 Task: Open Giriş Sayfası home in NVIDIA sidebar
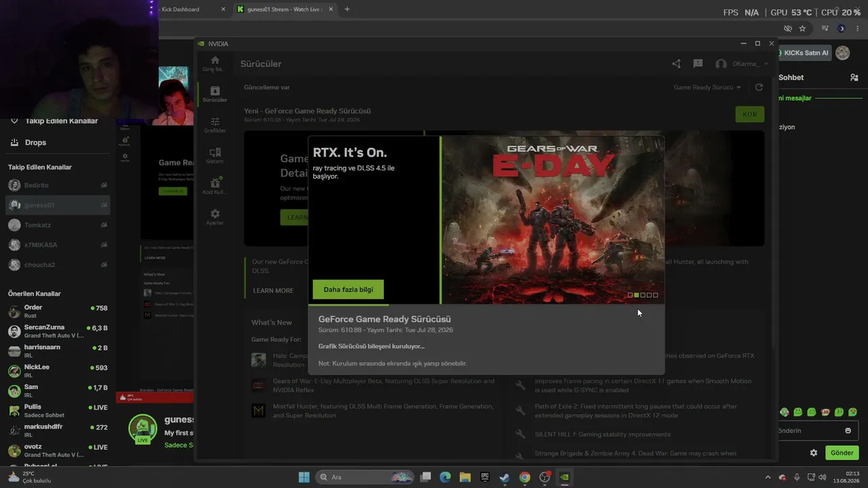pos(214,64)
